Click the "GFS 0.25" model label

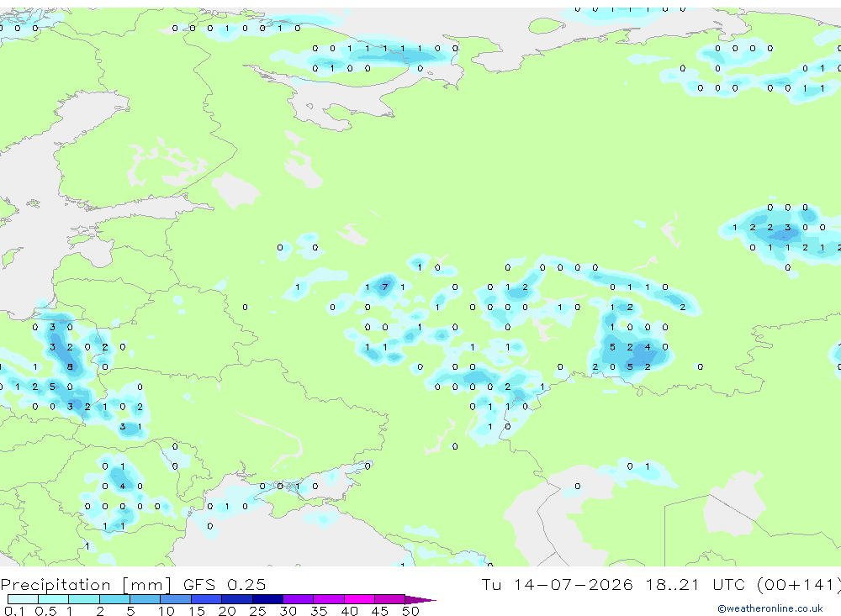click(225, 584)
